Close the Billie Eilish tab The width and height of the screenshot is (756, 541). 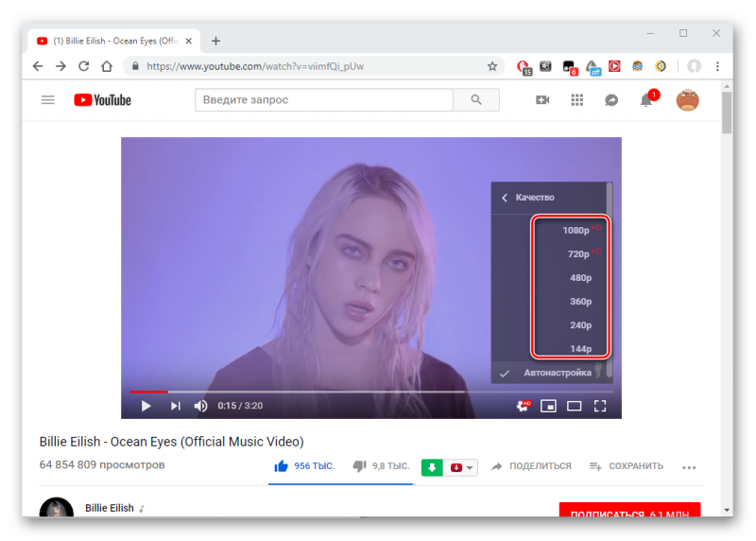189,41
